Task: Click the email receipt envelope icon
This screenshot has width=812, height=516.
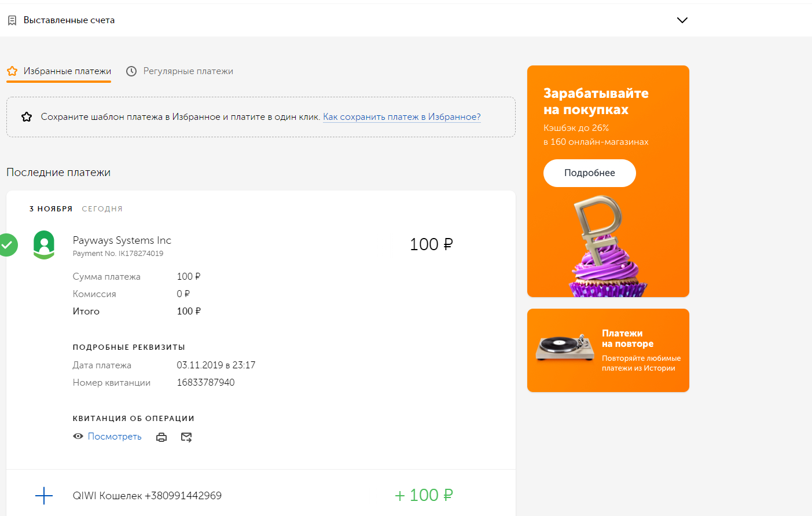Action: 186,437
